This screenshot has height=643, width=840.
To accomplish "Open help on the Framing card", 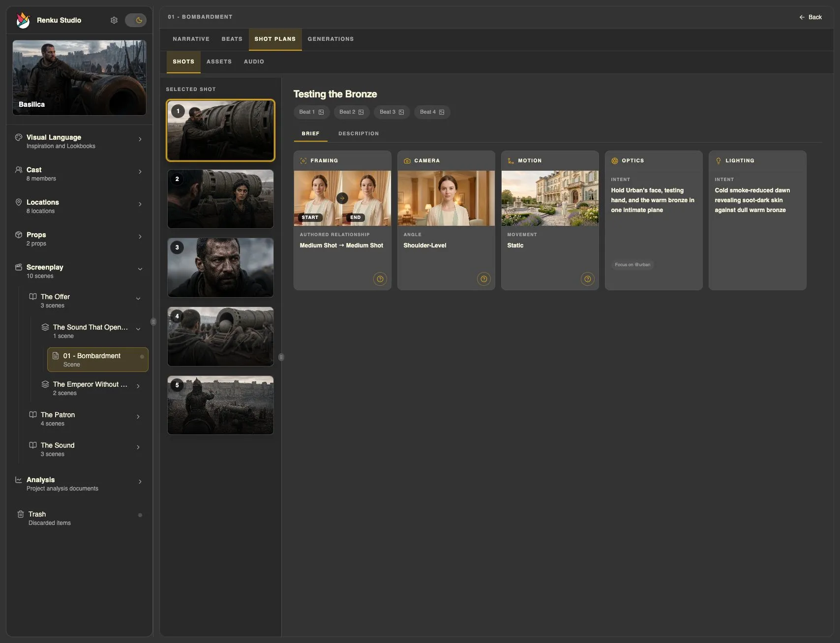I will tap(380, 279).
